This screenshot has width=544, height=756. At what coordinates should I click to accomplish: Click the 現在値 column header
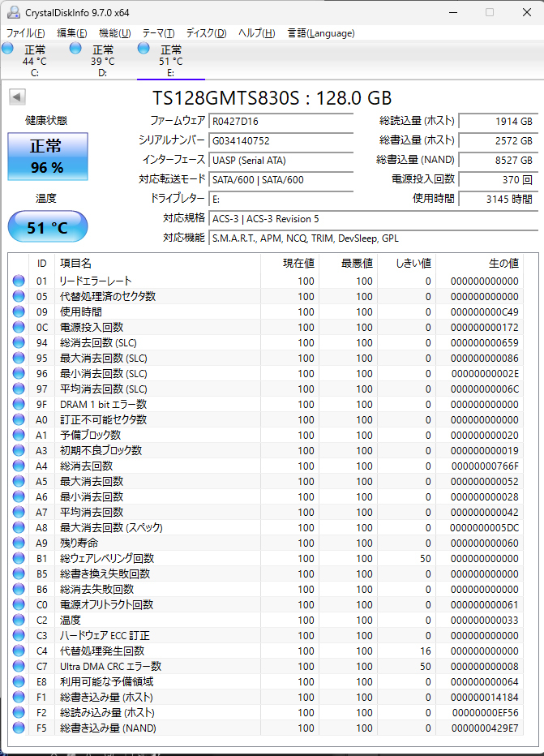(x=289, y=264)
